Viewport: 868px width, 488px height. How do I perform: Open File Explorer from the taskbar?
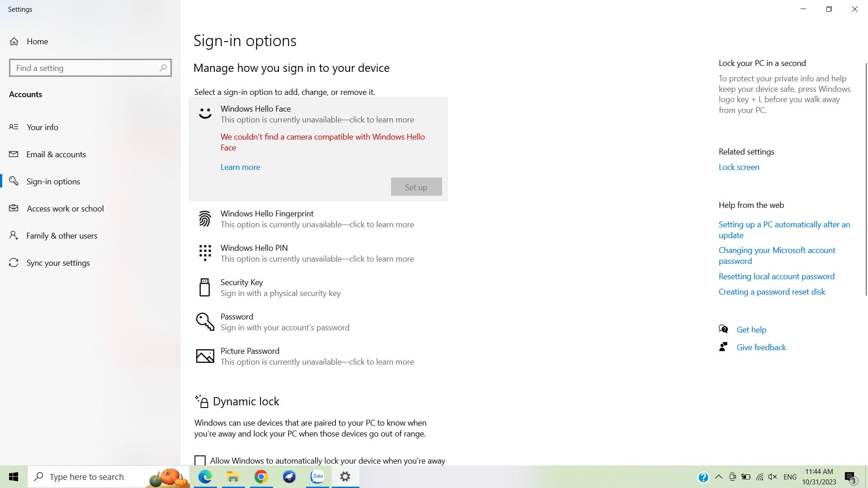[x=233, y=477]
